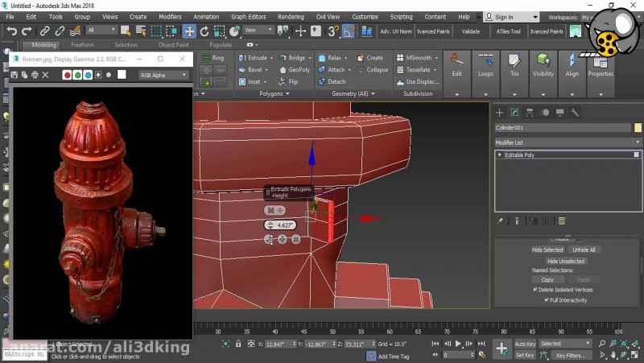Image resolution: width=644 pixels, height=363 pixels.
Task: Open reference coordinate system View dropdown
Action: pos(258,30)
